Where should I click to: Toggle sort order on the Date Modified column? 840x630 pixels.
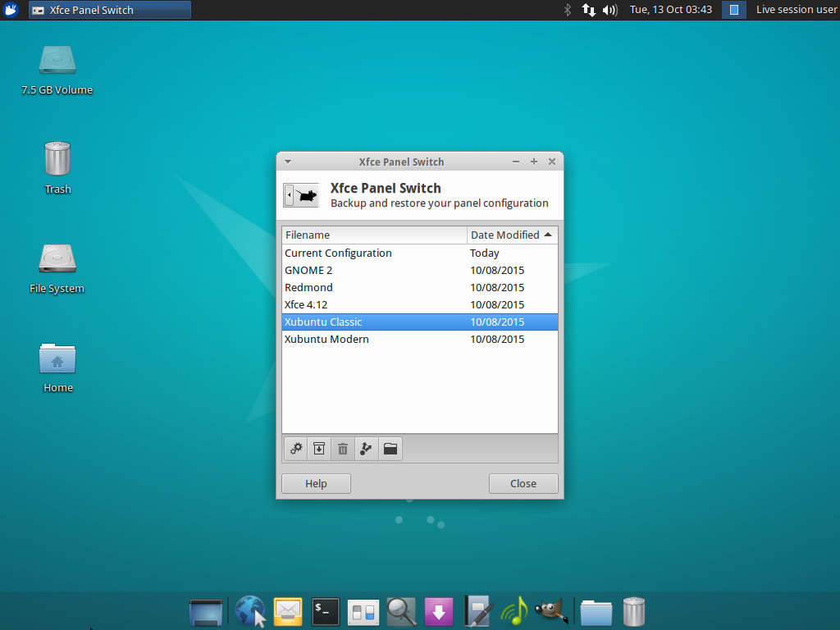509,235
